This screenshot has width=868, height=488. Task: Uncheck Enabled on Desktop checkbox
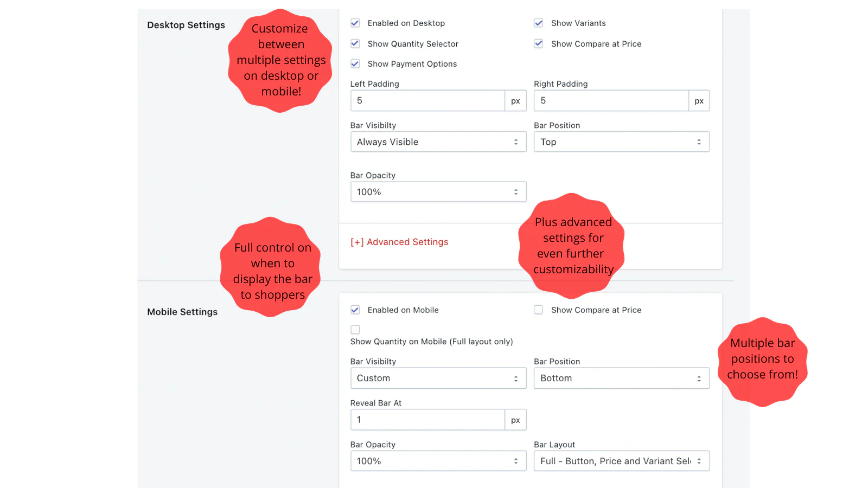click(x=355, y=23)
